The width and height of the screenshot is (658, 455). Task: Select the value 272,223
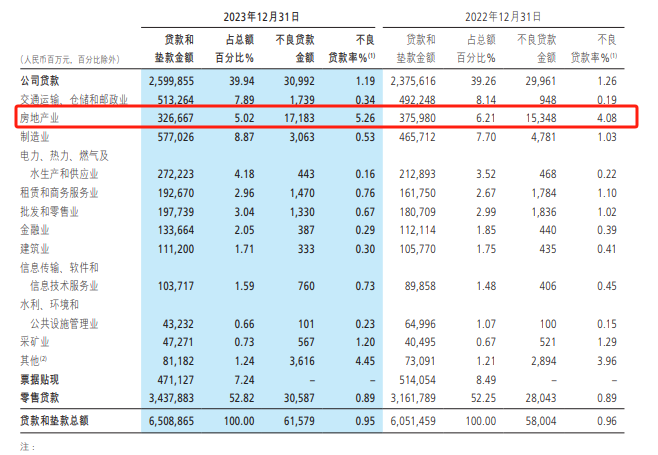(x=176, y=174)
